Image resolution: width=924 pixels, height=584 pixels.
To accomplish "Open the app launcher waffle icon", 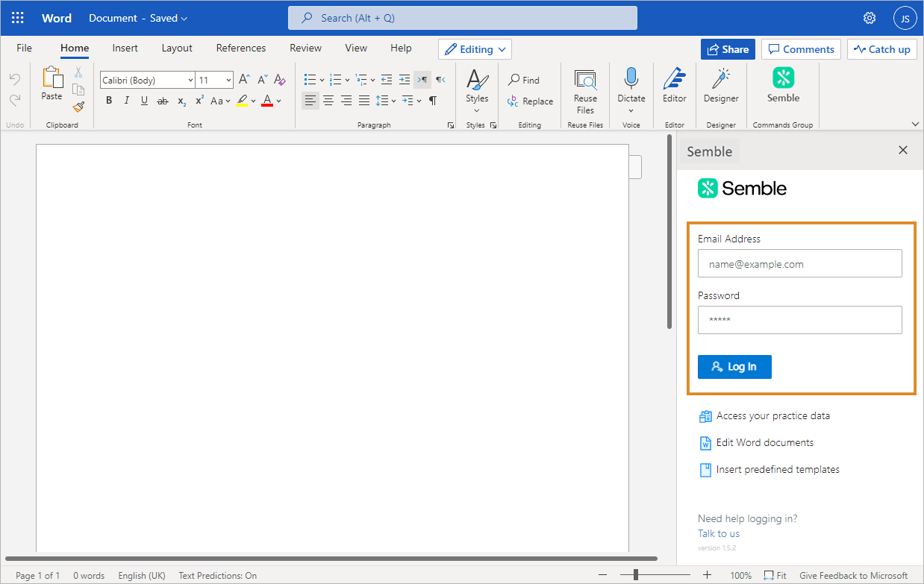I will [x=18, y=18].
